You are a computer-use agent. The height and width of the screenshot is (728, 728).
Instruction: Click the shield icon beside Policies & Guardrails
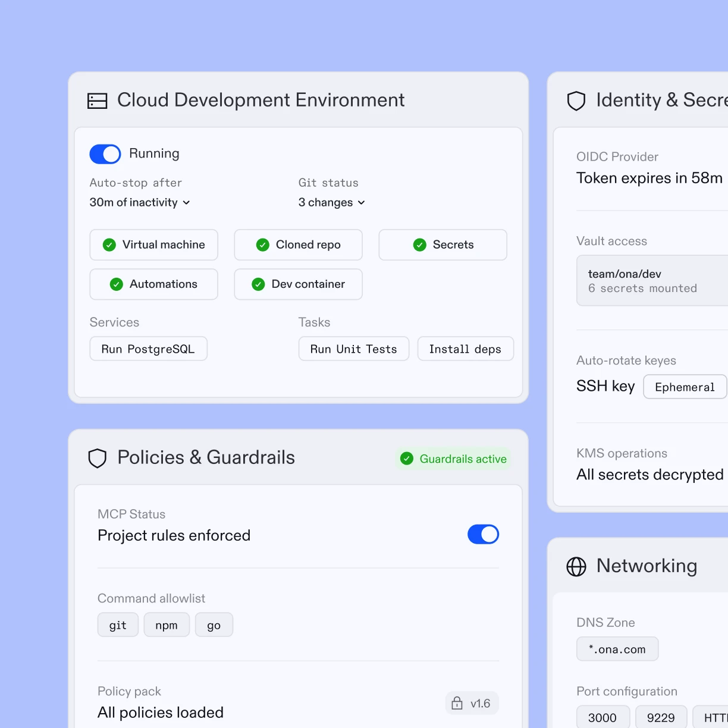click(x=97, y=458)
